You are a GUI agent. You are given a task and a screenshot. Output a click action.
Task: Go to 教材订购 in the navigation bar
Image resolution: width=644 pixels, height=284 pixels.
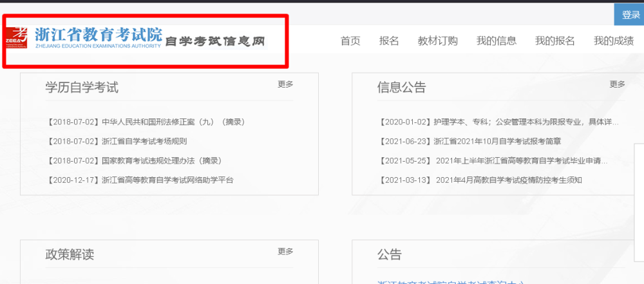(x=437, y=41)
